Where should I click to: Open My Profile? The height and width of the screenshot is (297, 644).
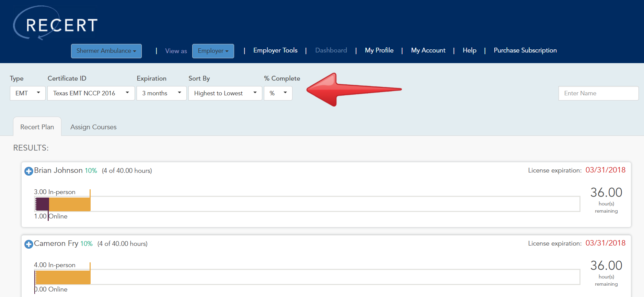click(x=379, y=50)
